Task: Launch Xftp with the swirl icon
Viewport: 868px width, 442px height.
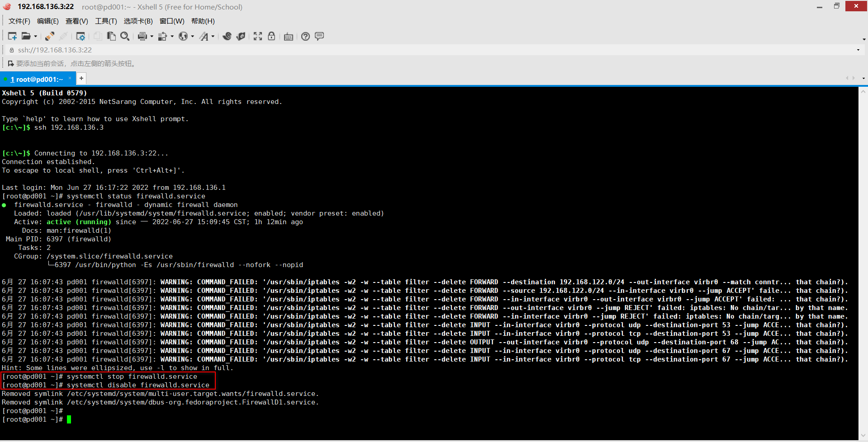Action: [x=227, y=36]
